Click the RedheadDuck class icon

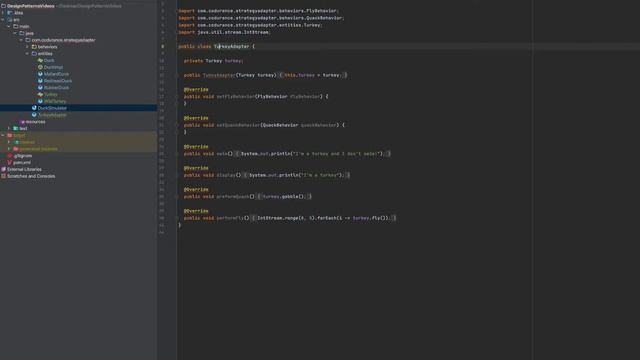click(40, 81)
